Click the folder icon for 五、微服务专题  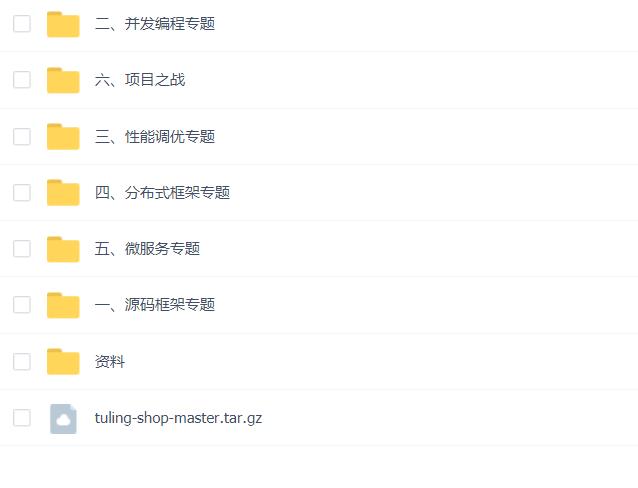point(63,249)
